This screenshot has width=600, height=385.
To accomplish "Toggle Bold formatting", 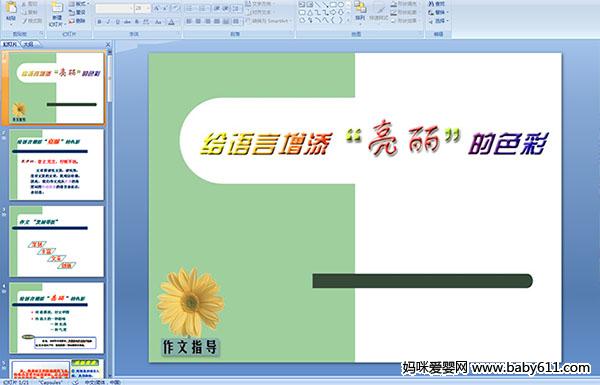I will tap(99, 22).
